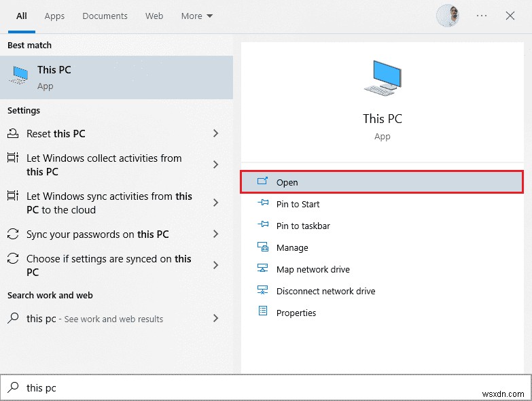Screen dimensions: 532x401
Task: Select Disconnect network drive
Action: coord(382,291)
